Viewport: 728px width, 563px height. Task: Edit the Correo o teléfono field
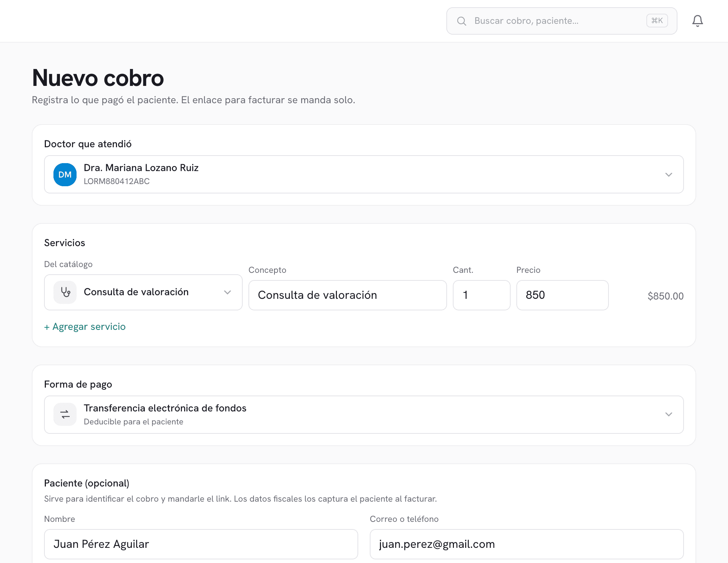pyautogui.click(x=527, y=544)
